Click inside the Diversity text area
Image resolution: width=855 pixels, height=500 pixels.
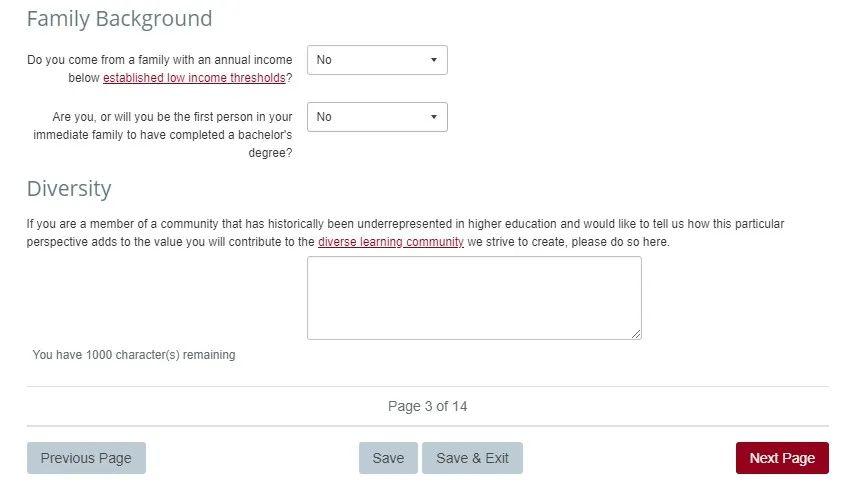474,298
